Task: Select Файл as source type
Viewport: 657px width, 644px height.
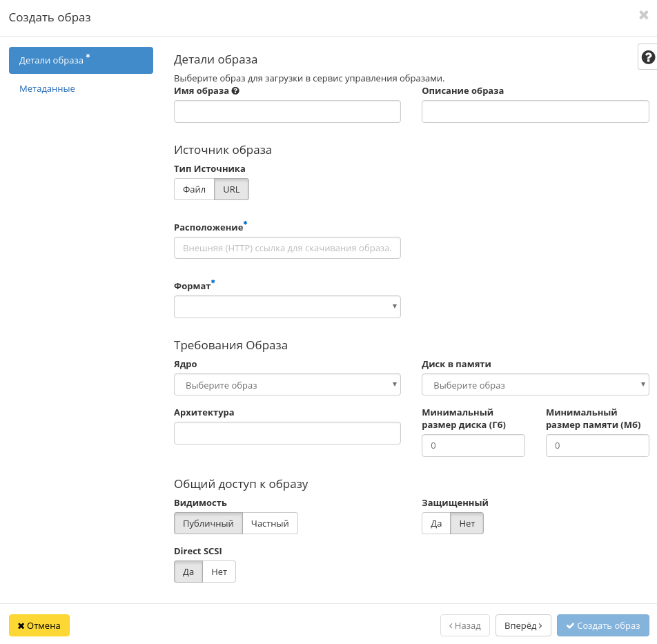Action: click(194, 189)
